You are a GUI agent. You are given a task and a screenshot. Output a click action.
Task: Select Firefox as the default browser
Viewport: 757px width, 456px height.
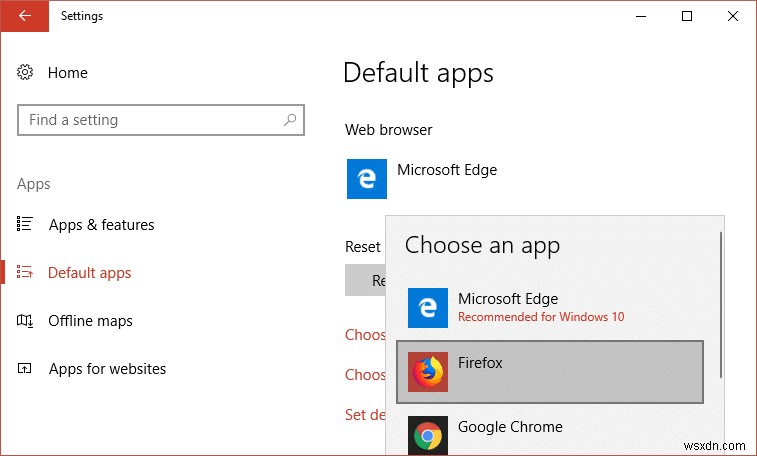(x=550, y=372)
